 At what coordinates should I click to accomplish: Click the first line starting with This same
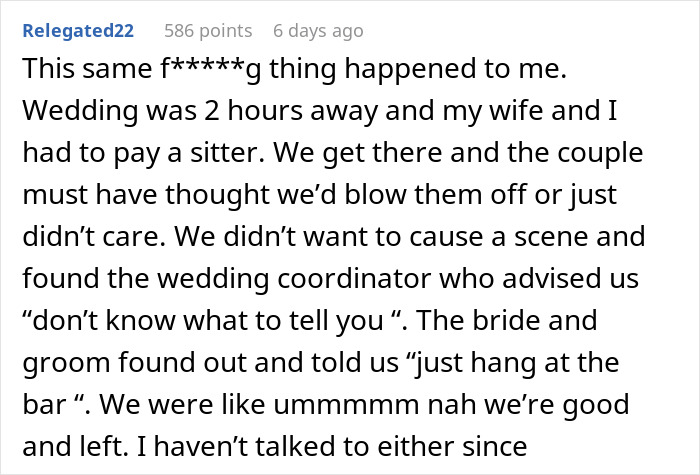click(x=295, y=69)
